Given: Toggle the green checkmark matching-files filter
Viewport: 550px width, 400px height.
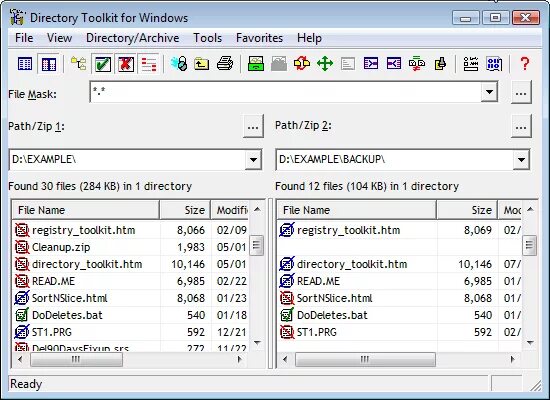Looking at the screenshot, I should pos(102,64).
